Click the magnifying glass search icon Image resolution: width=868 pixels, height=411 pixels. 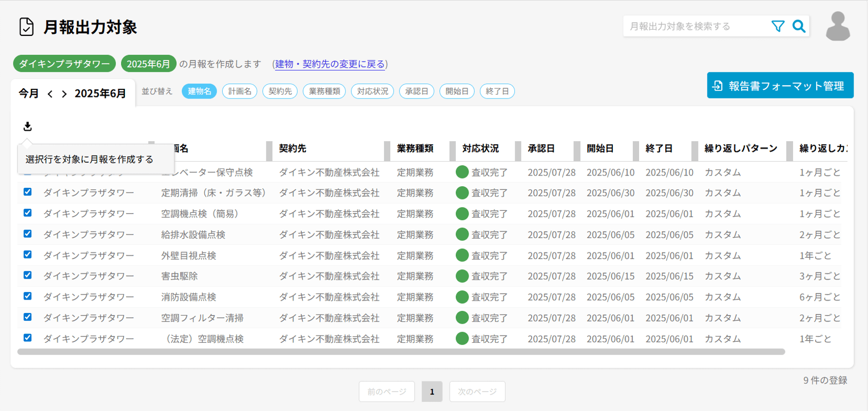click(x=799, y=26)
